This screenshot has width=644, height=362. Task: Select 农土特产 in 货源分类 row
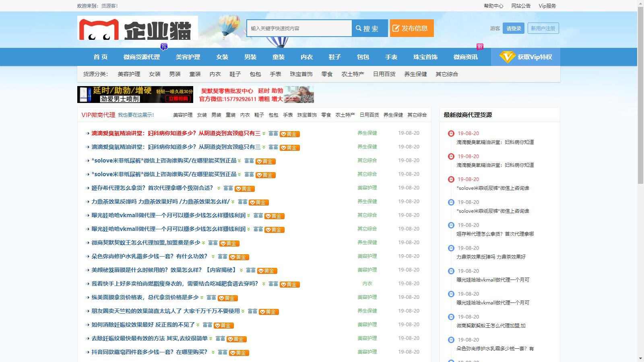[x=353, y=74]
